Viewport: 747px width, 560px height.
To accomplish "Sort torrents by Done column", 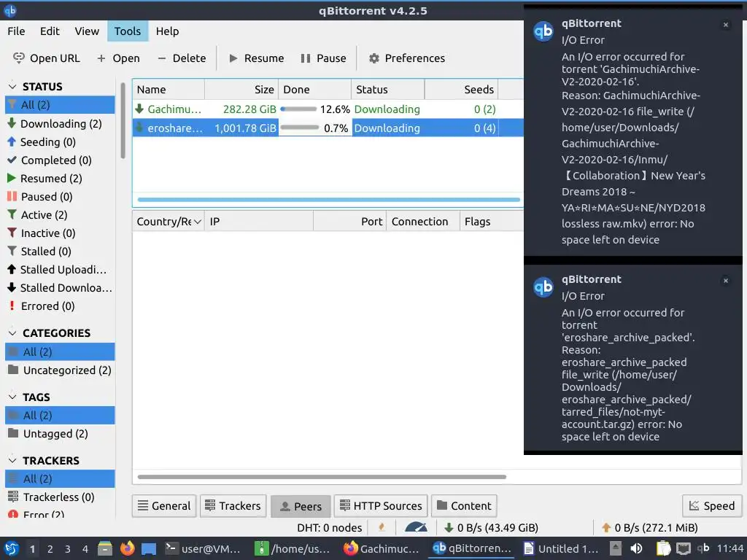I will click(315, 90).
